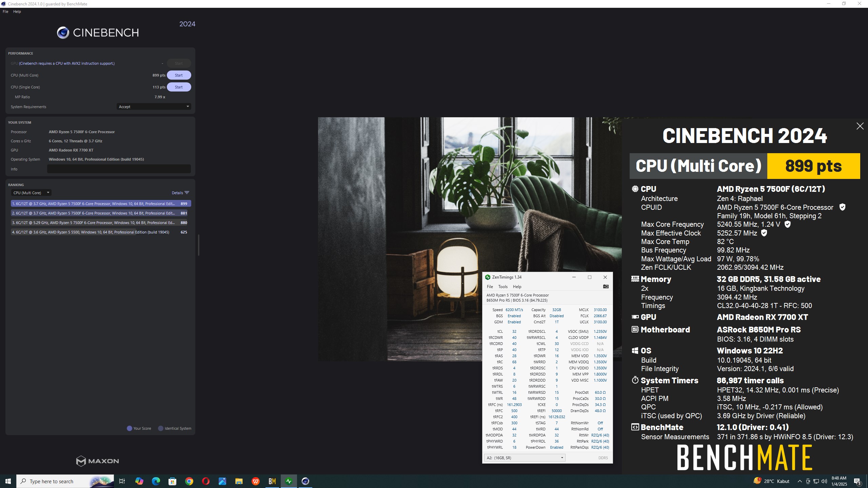Viewport: 868px width, 488px height.
Task: Minimize the ZenTimings window
Action: click(574, 277)
